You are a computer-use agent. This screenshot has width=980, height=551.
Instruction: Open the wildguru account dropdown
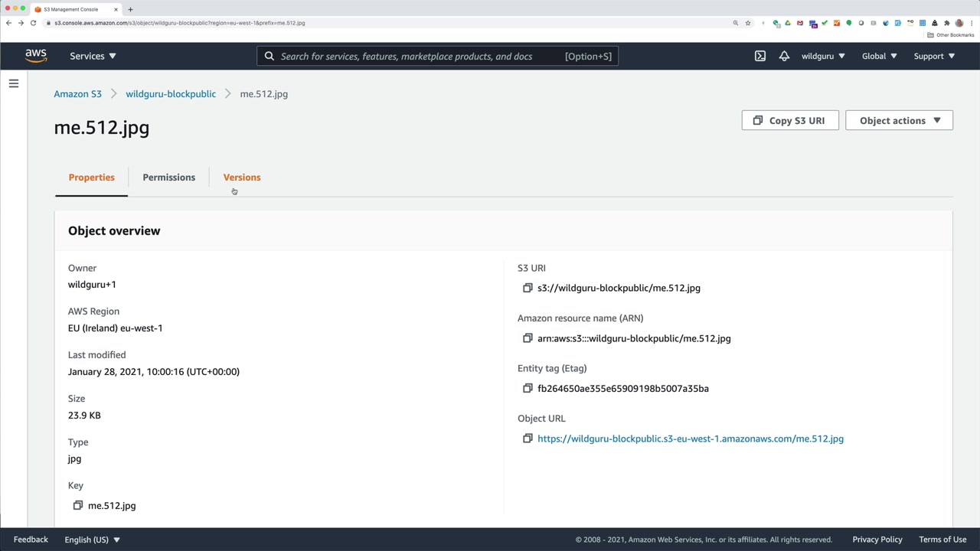[823, 56]
